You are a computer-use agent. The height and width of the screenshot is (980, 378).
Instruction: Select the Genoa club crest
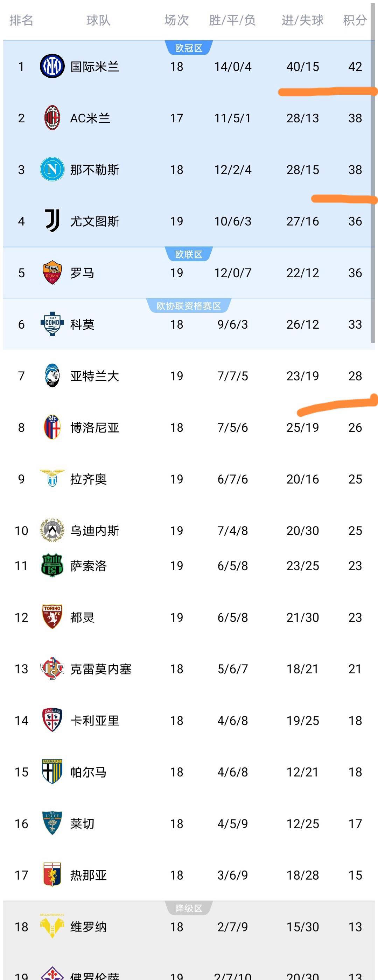52,875
